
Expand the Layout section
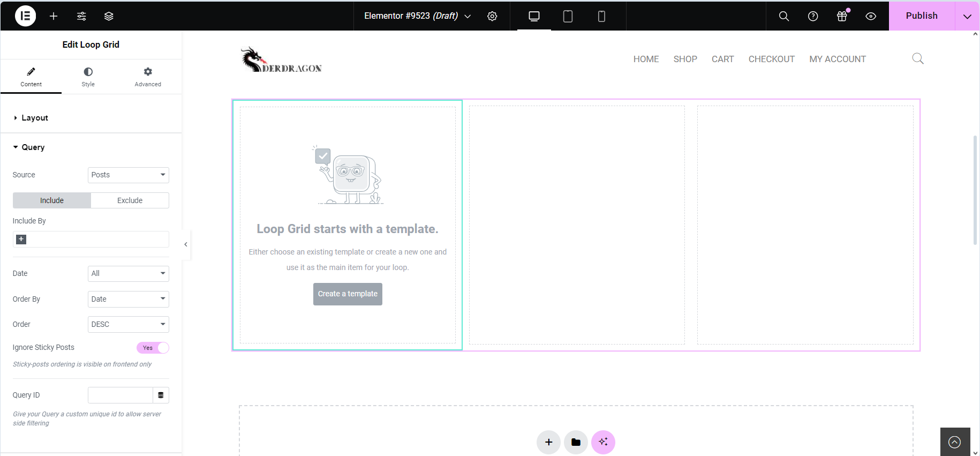pyautogui.click(x=35, y=118)
